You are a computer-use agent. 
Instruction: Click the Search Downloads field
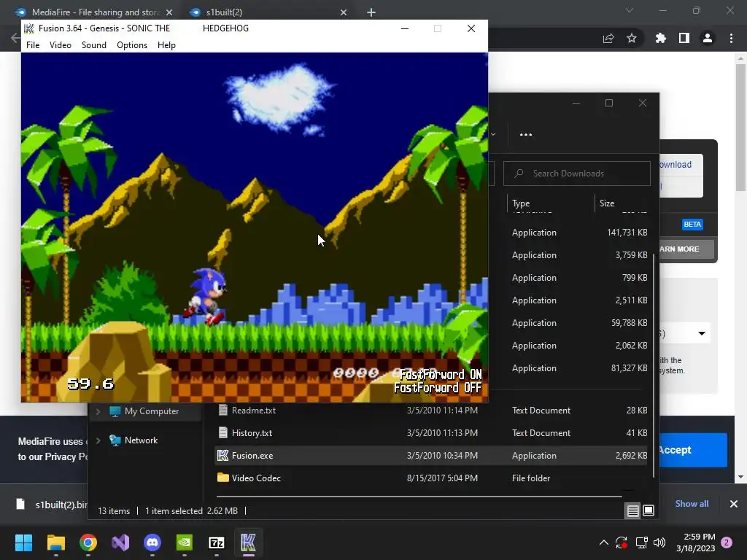(x=576, y=174)
